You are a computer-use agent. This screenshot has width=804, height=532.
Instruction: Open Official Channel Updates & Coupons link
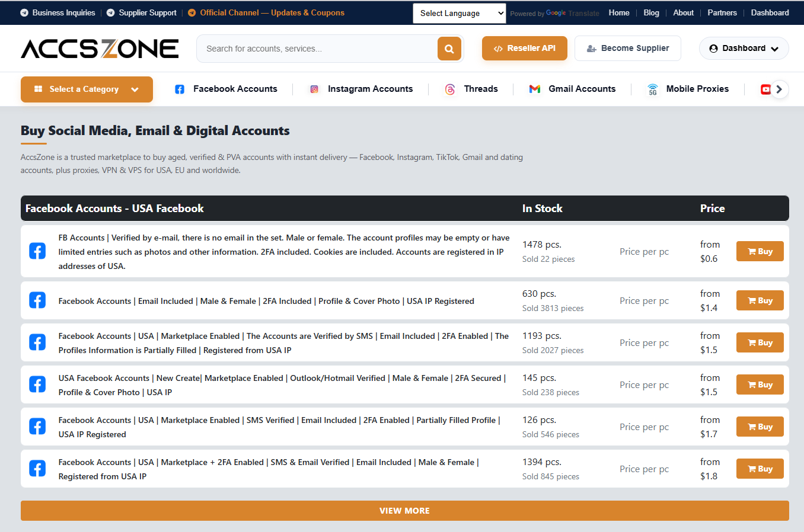[266, 12]
